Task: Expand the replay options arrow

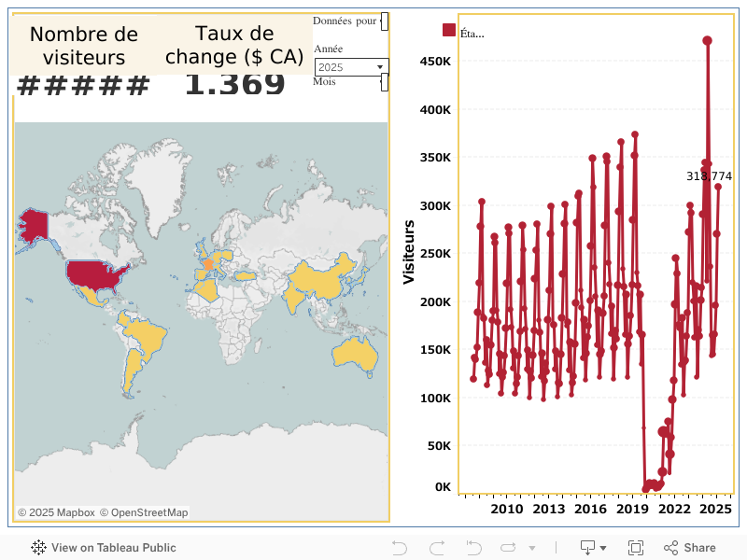Action: [x=532, y=548]
